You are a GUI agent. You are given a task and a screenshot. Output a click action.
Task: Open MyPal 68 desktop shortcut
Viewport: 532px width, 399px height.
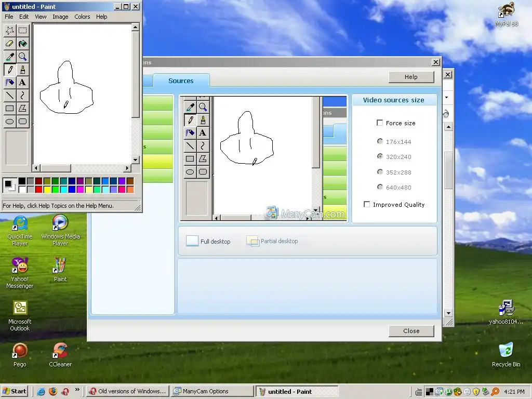point(506,14)
